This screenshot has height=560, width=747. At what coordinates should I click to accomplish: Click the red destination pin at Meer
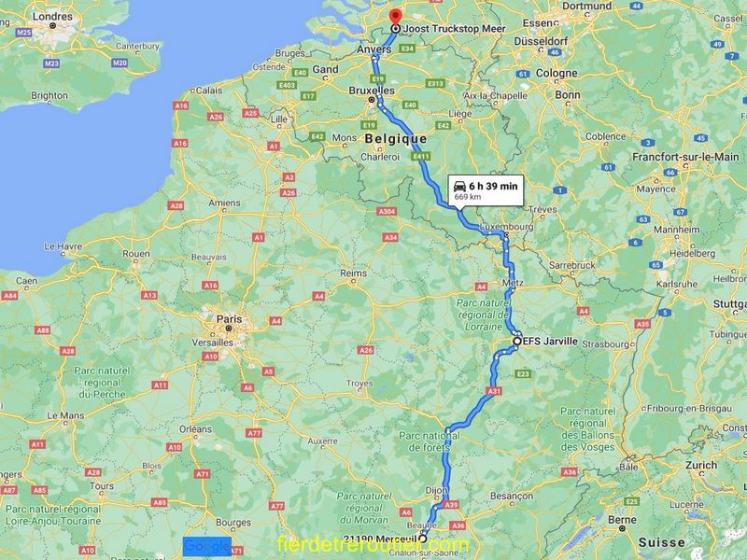coord(395,16)
